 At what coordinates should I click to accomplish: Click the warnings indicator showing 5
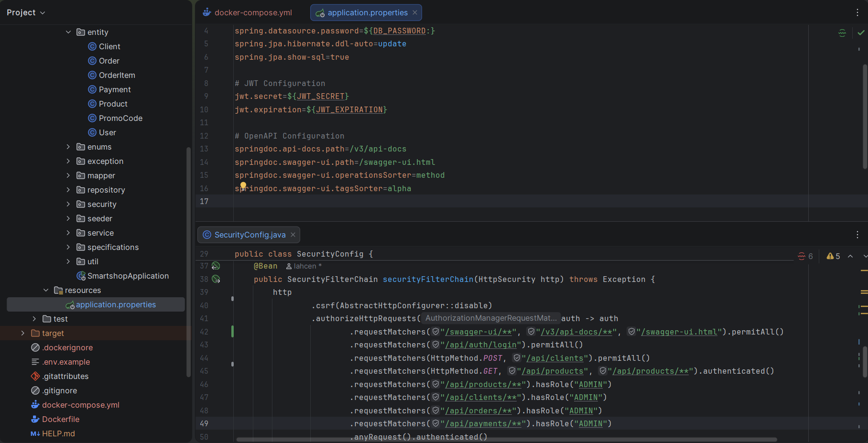(833, 256)
